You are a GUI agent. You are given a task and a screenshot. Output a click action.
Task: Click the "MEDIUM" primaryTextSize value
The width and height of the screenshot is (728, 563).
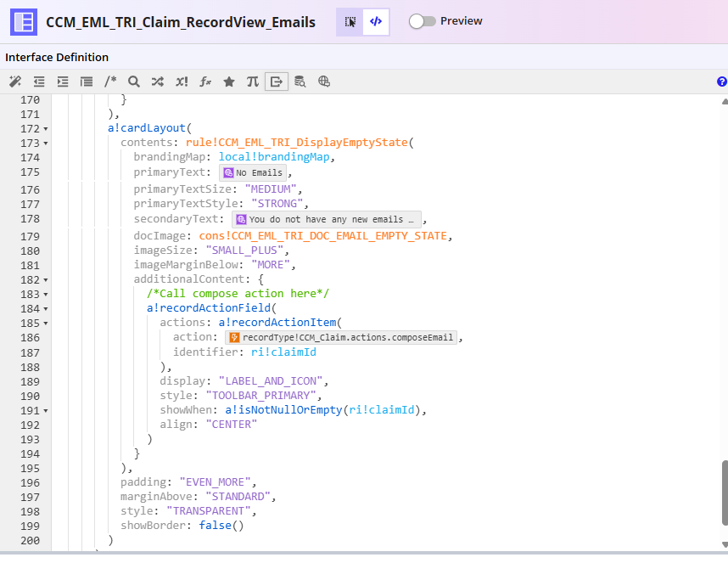pyautogui.click(x=271, y=189)
